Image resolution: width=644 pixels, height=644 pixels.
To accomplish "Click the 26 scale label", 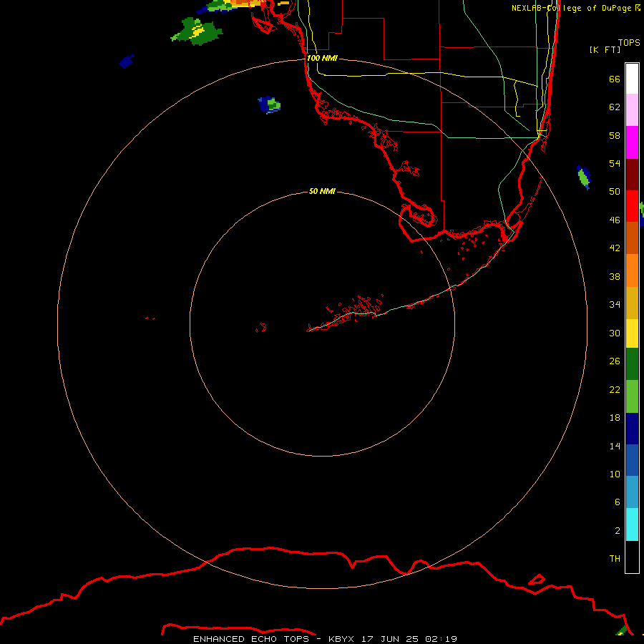I will coord(615,361).
